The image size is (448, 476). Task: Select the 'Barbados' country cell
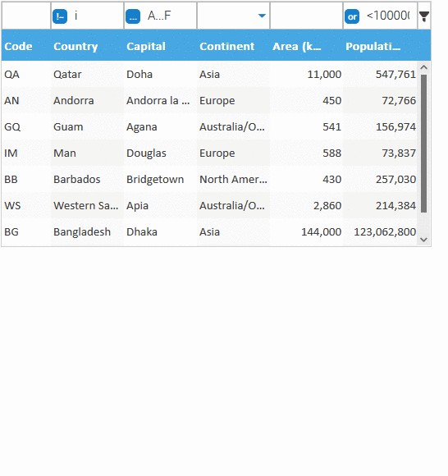[87, 180]
